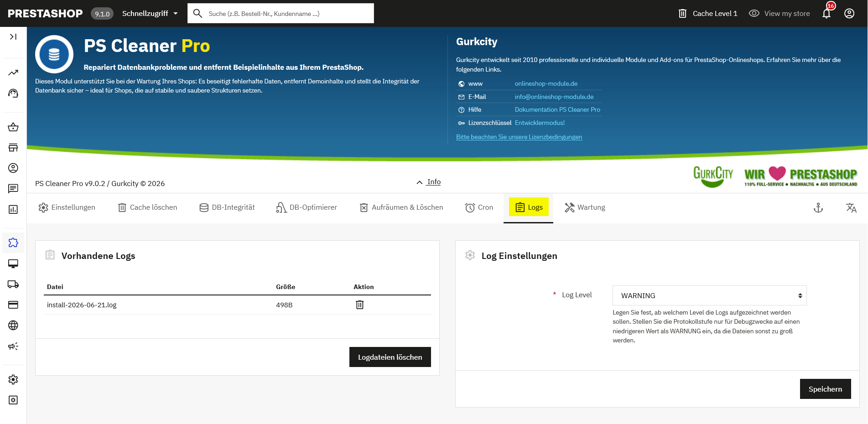The image size is (868, 424).
Task: Open the advanced parameters sidebar icon
Action: coord(13,400)
